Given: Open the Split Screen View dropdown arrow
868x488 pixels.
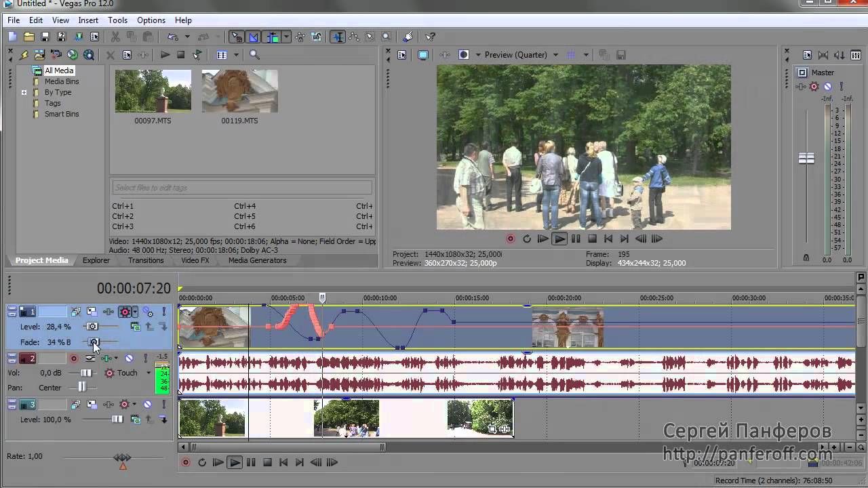Looking at the screenshot, I should click(x=478, y=55).
